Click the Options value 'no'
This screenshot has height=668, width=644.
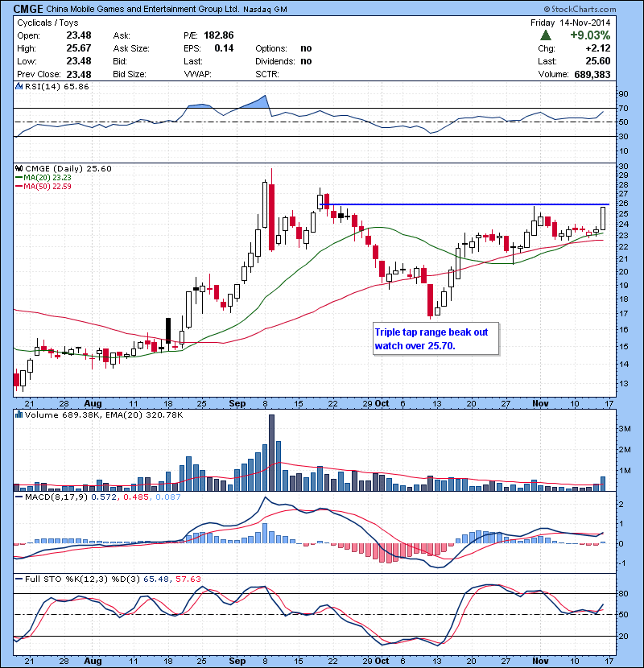[x=306, y=48]
